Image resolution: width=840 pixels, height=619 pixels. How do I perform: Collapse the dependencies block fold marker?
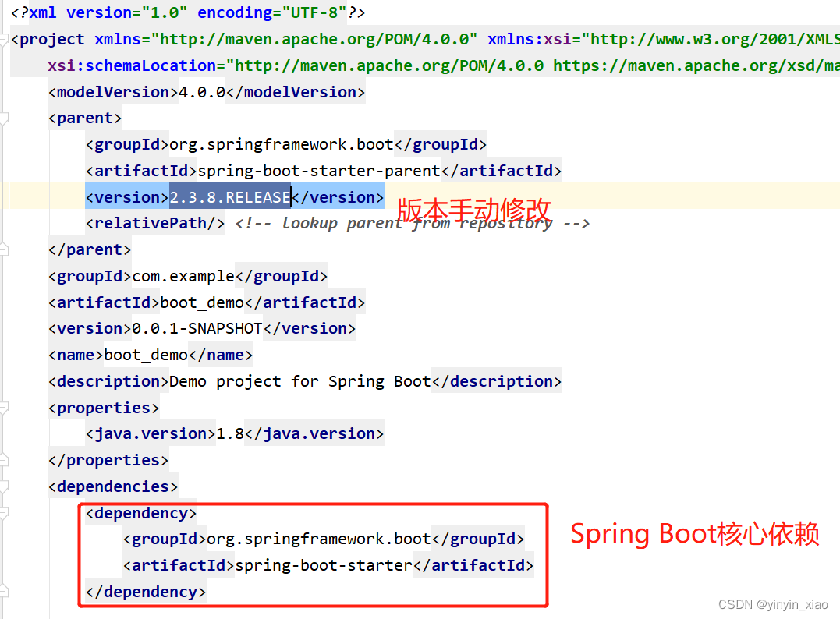point(3,486)
